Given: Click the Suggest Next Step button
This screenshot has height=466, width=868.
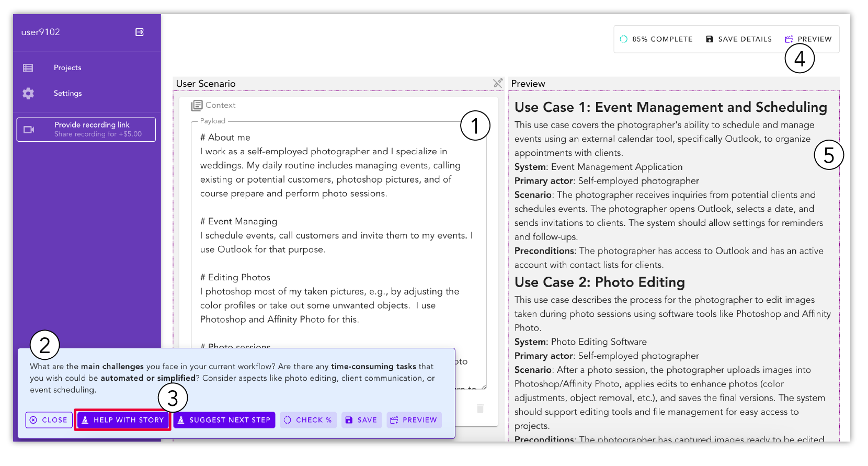Looking at the screenshot, I should 224,420.
